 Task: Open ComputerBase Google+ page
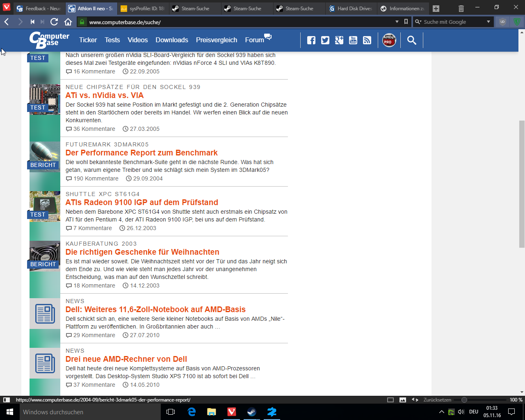339,40
